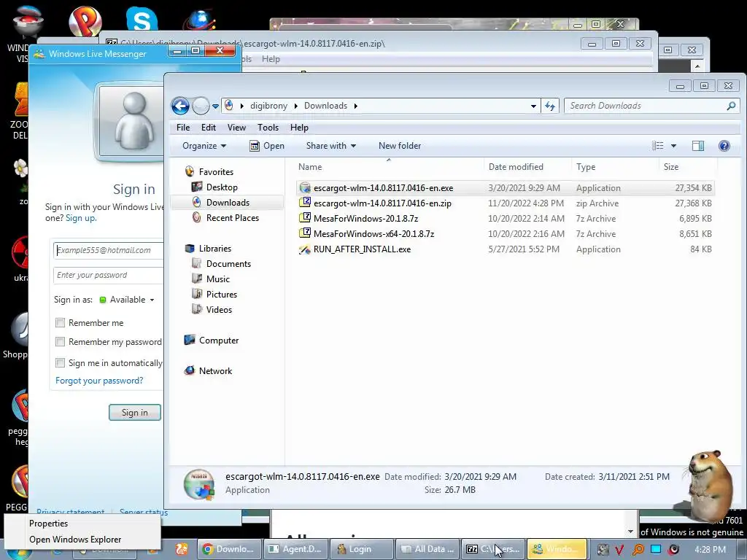Switch to All Data taskbar button
747x560 pixels.
(427, 549)
